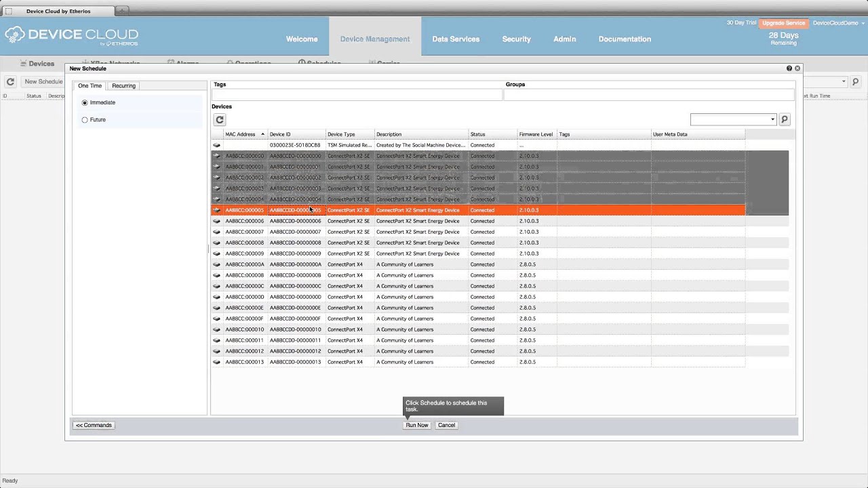Click the Groups input field
This screenshot has width=868, height=488.
[650, 95]
